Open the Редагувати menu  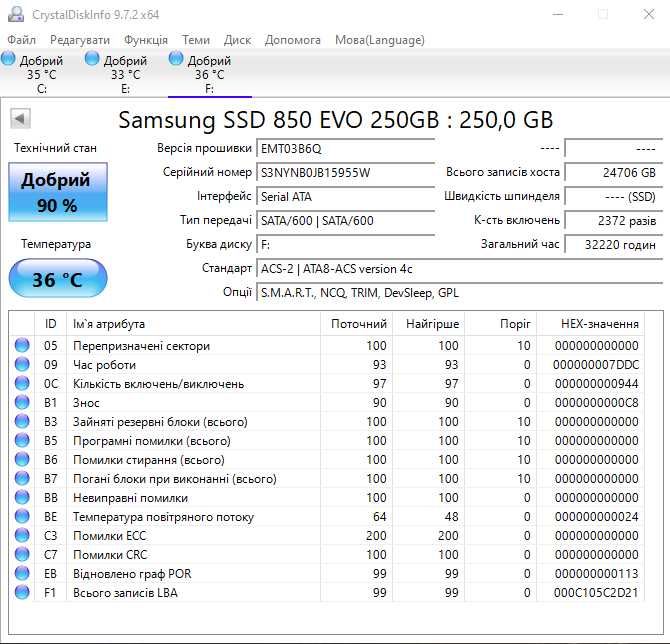(80, 40)
